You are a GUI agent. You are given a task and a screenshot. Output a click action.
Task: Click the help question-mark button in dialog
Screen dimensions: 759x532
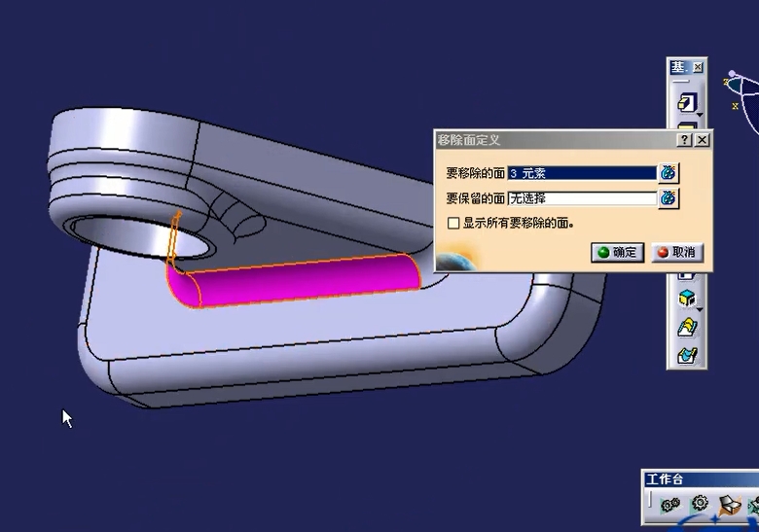tap(683, 140)
